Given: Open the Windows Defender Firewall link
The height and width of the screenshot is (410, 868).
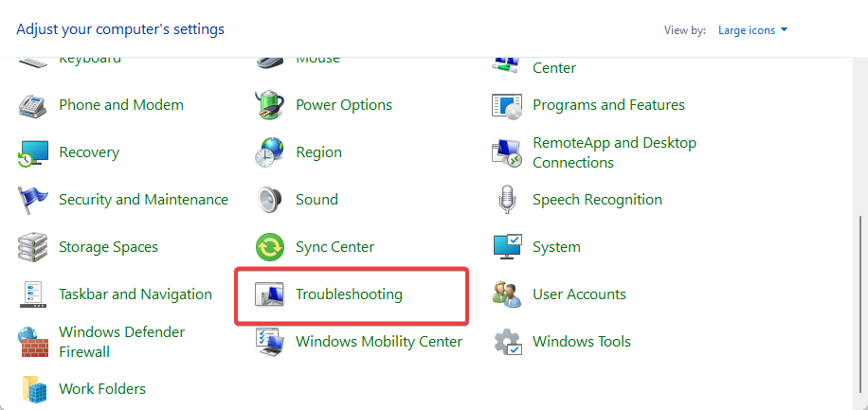Looking at the screenshot, I should coord(122,342).
